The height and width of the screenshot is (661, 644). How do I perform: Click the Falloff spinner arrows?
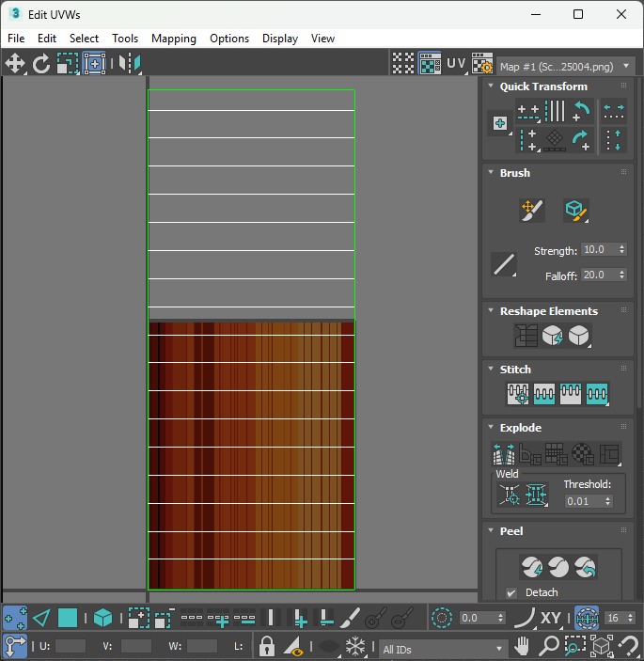pos(622,275)
